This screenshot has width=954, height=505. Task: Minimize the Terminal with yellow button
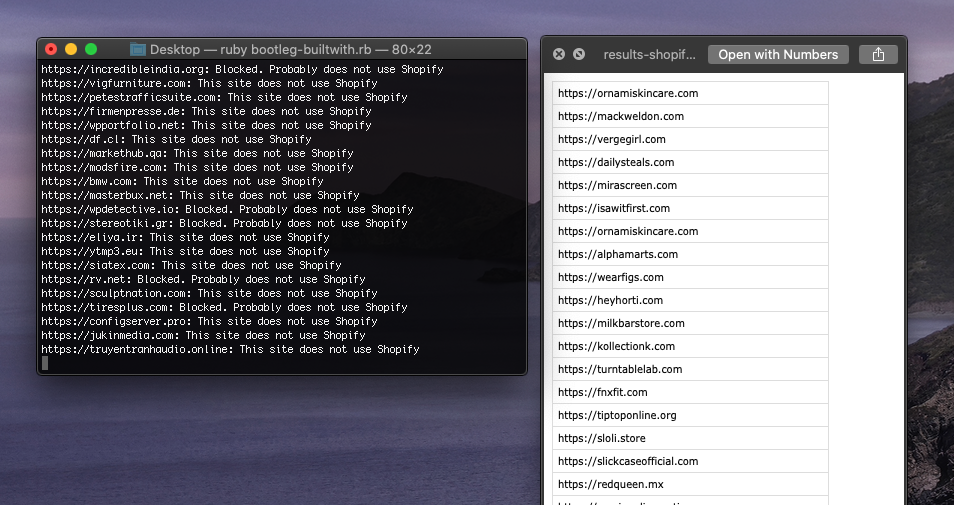71,49
